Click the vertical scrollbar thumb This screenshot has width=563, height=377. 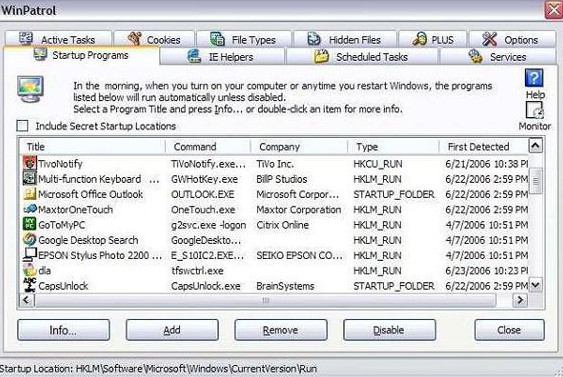[535, 181]
